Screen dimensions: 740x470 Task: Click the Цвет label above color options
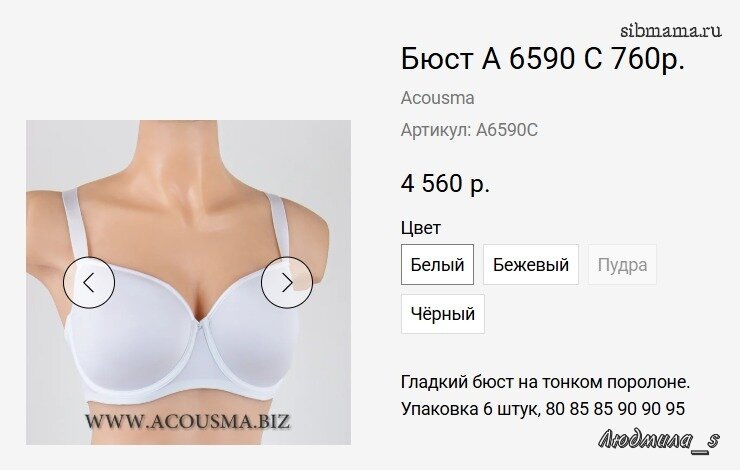(x=421, y=228)
